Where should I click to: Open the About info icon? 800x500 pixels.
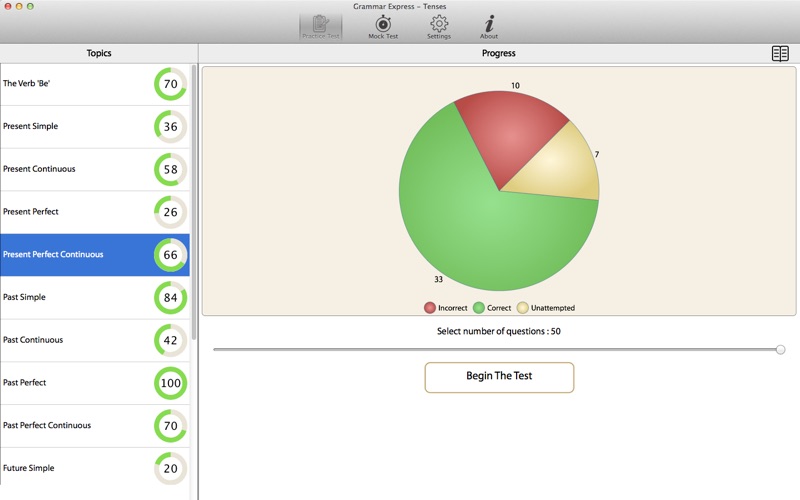(x=489, y=25)
